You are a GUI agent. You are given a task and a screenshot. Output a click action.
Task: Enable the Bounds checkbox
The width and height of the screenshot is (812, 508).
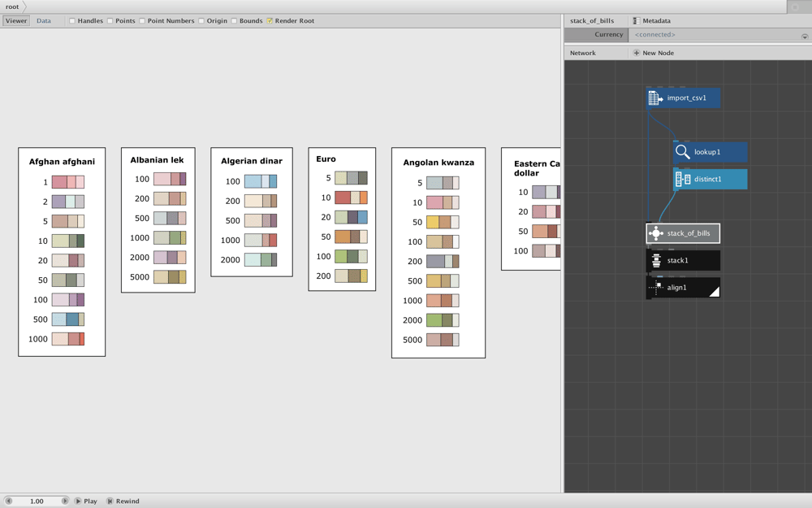tap(234, 21)
